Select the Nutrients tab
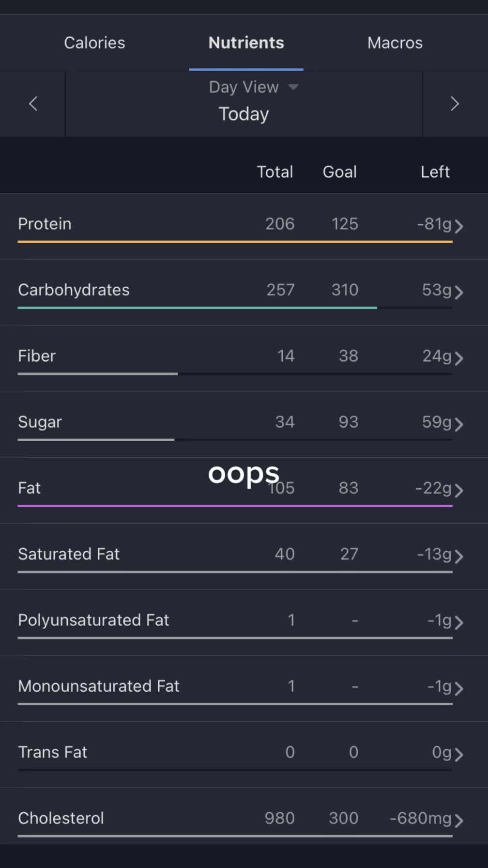488x868 pixels. point(246,43)
